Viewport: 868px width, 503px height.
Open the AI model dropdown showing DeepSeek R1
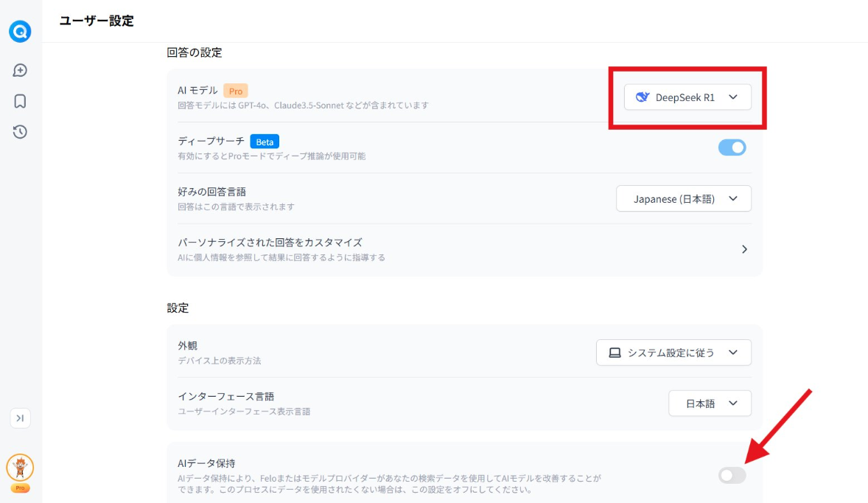687,97
